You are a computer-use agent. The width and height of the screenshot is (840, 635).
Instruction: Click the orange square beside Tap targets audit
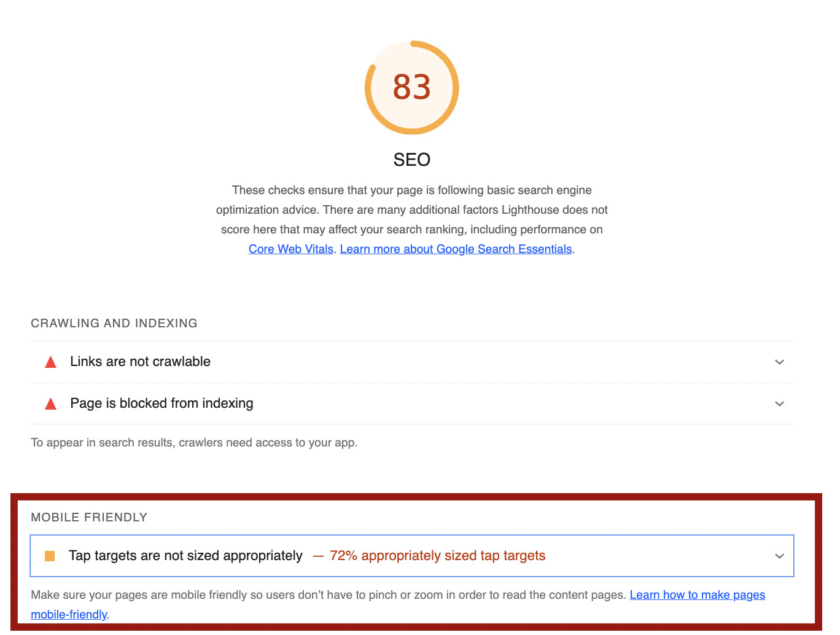[x=50, y=556]
